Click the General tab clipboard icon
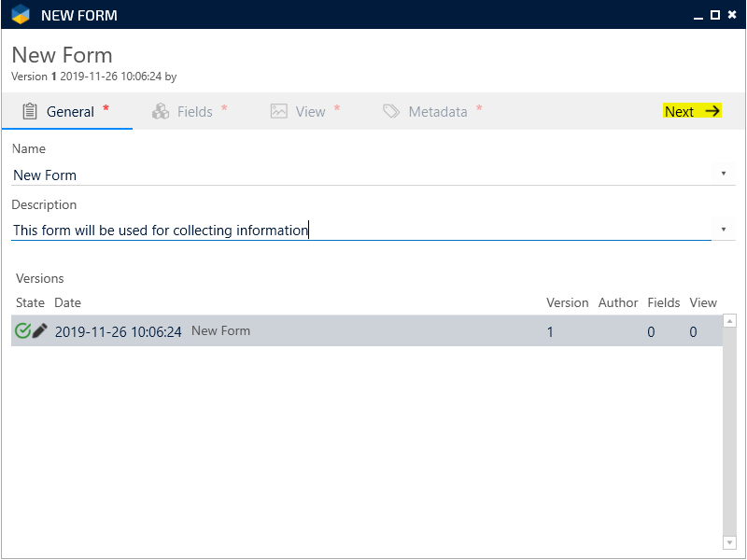 tap(29, 111)
